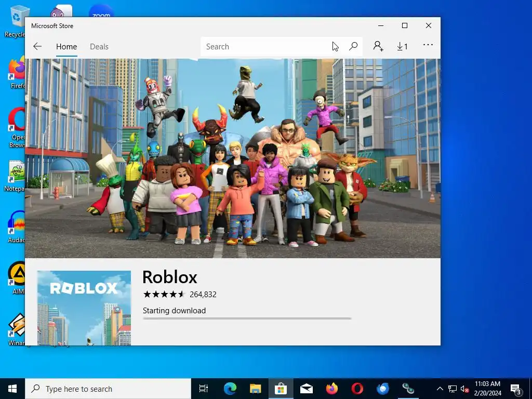Click the download progress bar
532x399 pixels.
click(247, 318)
